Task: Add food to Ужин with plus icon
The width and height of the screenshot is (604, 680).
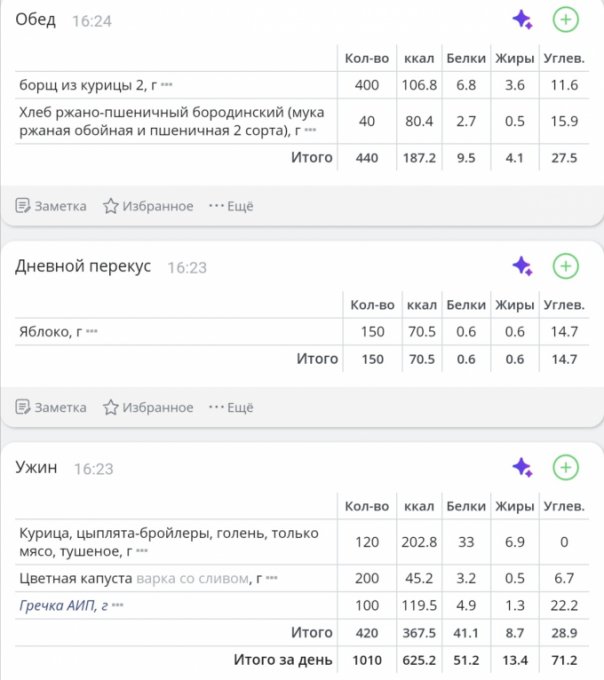Action: point(565,467)
